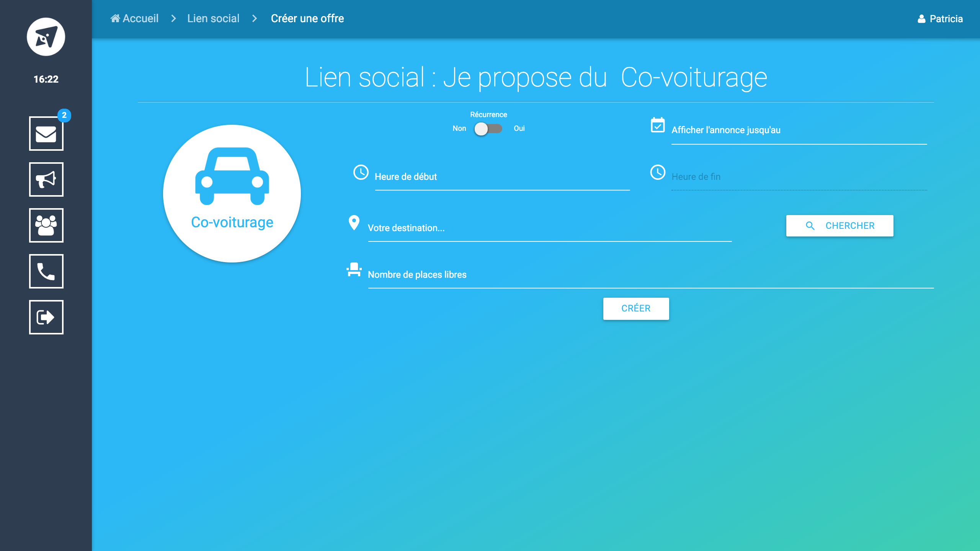Select the Non recurrence label
The width and height of the screenshot is (980, 551).
(x=459, y=129)
